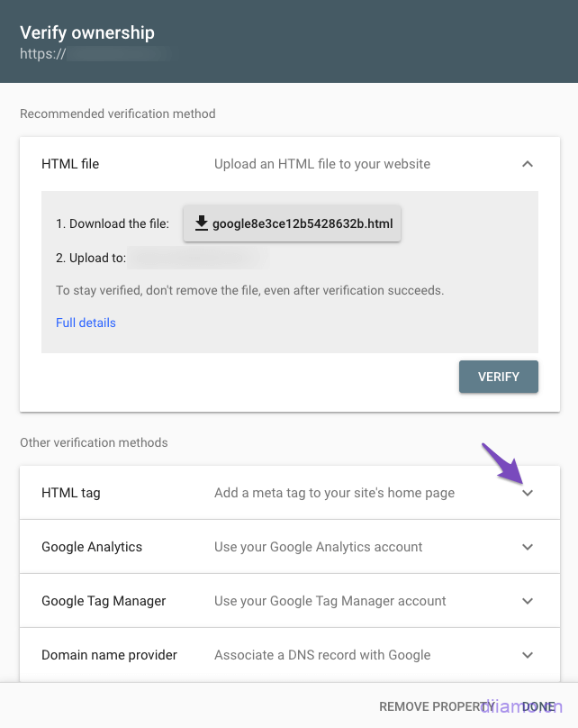Click 'Add a meta tag' description text
The image size is (578, 728).
(x=334, y=493)
